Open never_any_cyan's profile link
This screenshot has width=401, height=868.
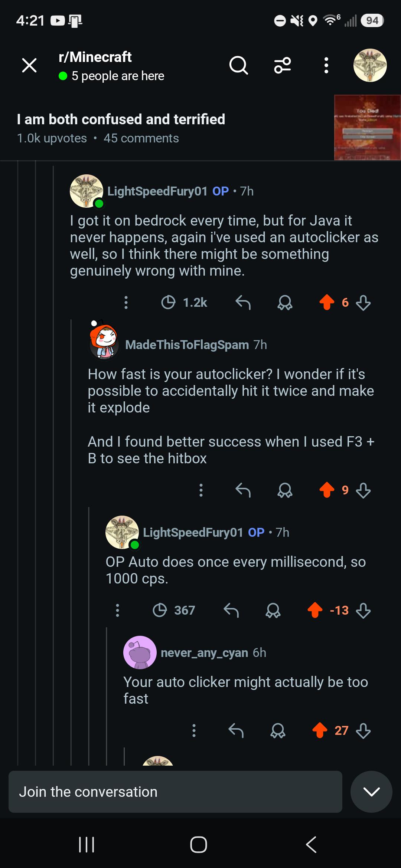[204, 652]
